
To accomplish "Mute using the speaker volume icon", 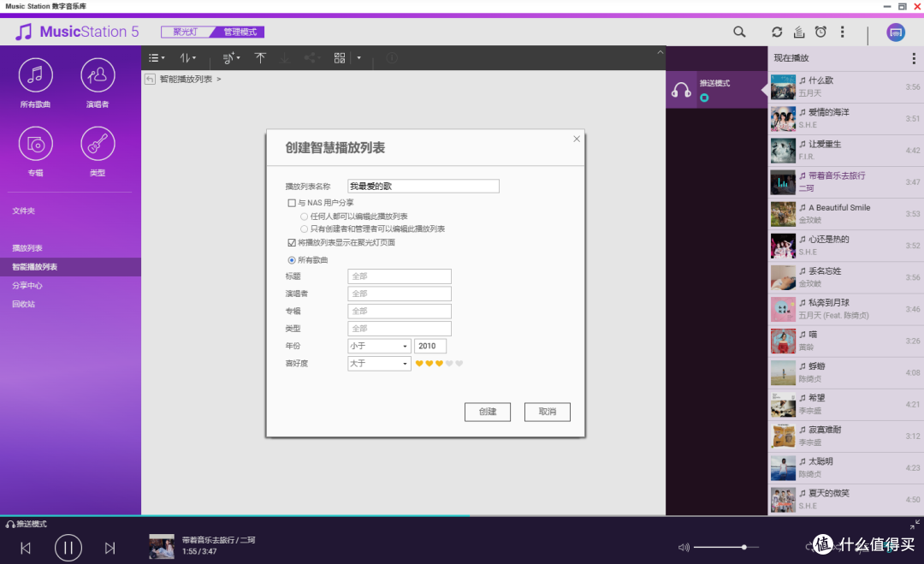I will tap(684, 548).
